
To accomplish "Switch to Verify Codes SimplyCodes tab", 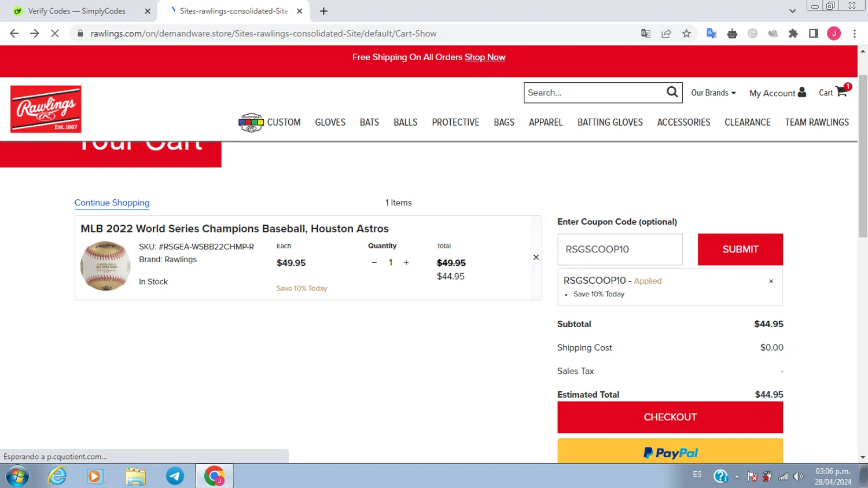I will click(x=76, y=11).
